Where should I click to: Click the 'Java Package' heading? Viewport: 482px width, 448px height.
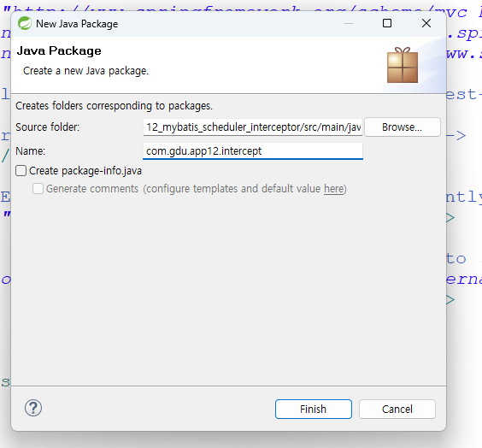[59, 50]
